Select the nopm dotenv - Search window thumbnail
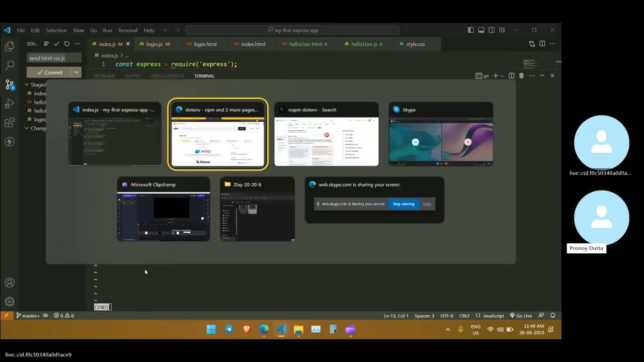This screenshot has height=362, width=644. [327, 134]
